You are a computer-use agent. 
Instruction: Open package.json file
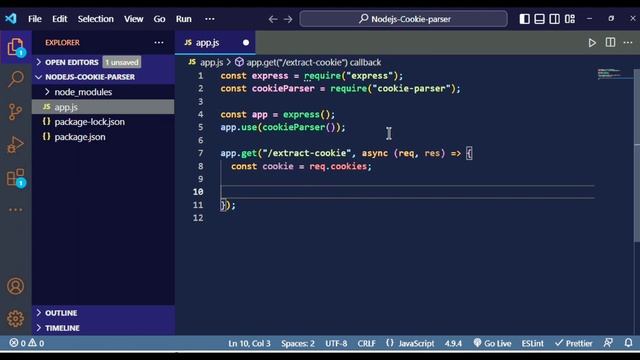point(103,137)
